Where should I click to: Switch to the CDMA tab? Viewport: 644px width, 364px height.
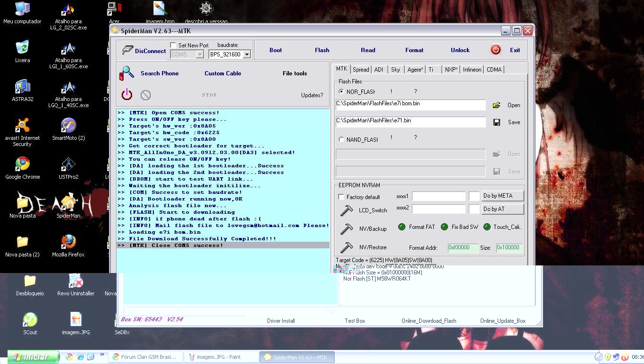[x=494, y=70]
